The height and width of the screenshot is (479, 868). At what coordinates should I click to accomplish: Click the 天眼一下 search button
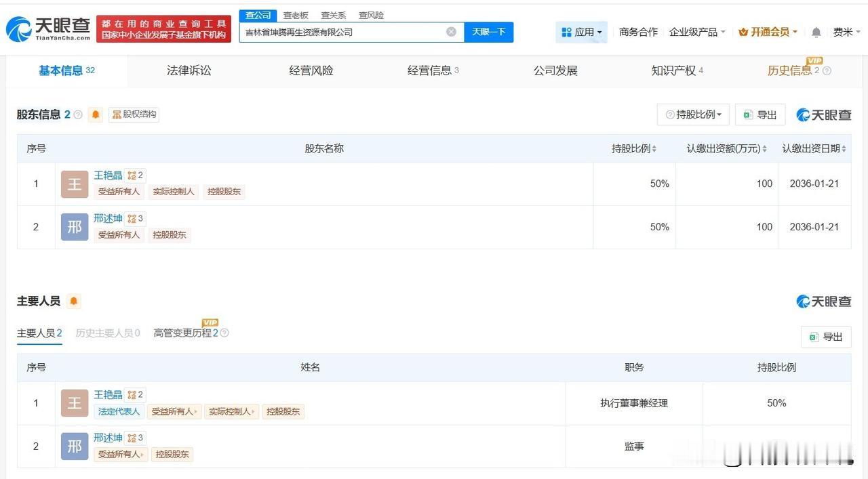[488, 32]
